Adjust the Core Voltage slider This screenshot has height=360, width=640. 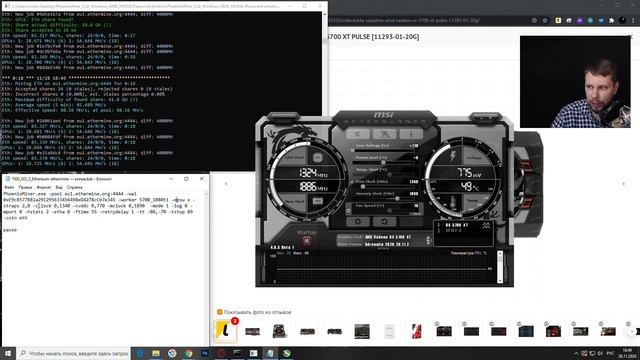(384, 151)
